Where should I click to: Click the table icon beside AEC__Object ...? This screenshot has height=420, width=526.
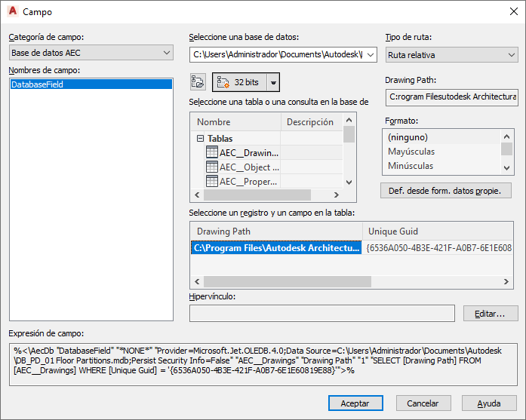(212, 167)
